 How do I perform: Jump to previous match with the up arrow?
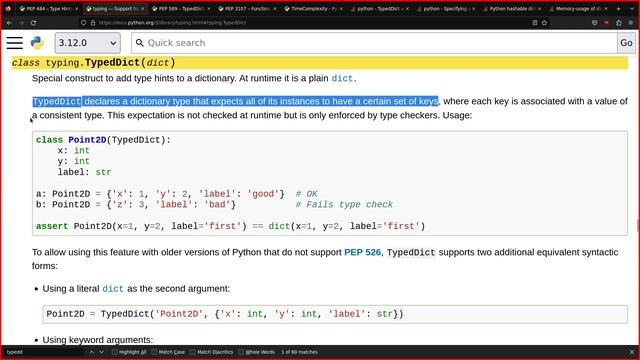coord(91,352)
